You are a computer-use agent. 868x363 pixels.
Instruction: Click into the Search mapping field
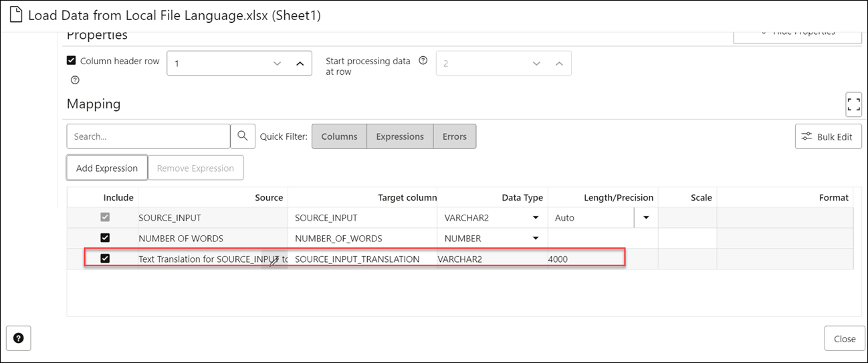[148, 136]
